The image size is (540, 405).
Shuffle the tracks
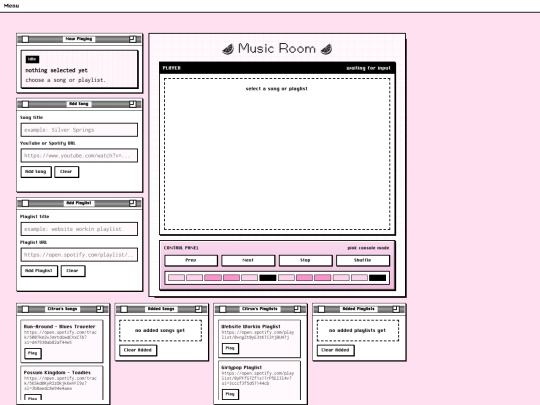click(363, 260)
